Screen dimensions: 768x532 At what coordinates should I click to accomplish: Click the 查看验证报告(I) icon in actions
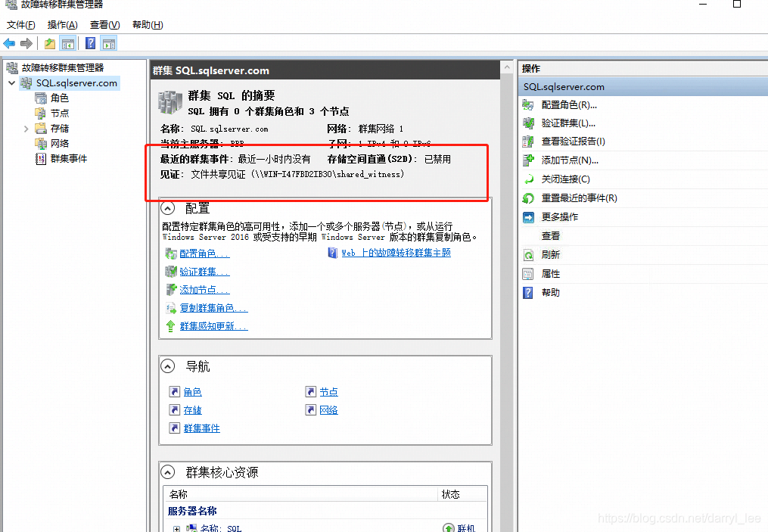point(528,142)
